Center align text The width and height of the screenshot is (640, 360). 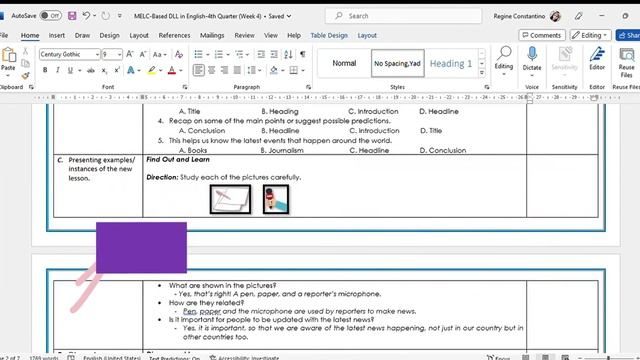click(211, 70)
